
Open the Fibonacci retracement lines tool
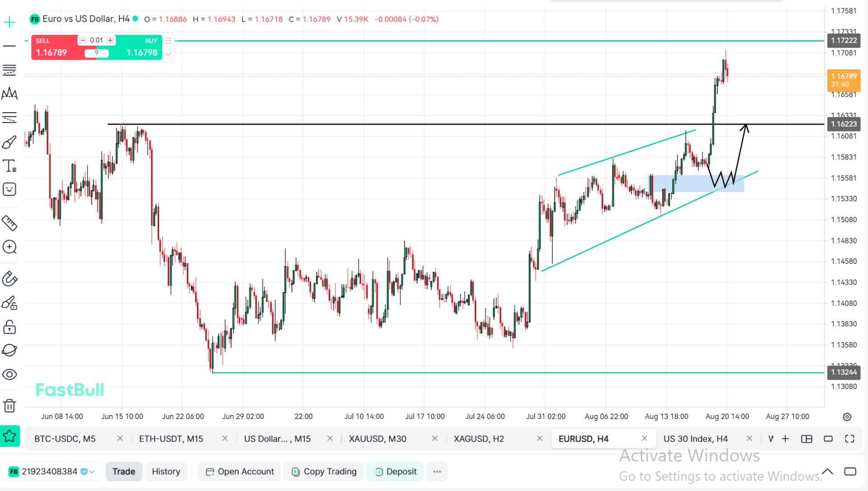pos(9,70)
